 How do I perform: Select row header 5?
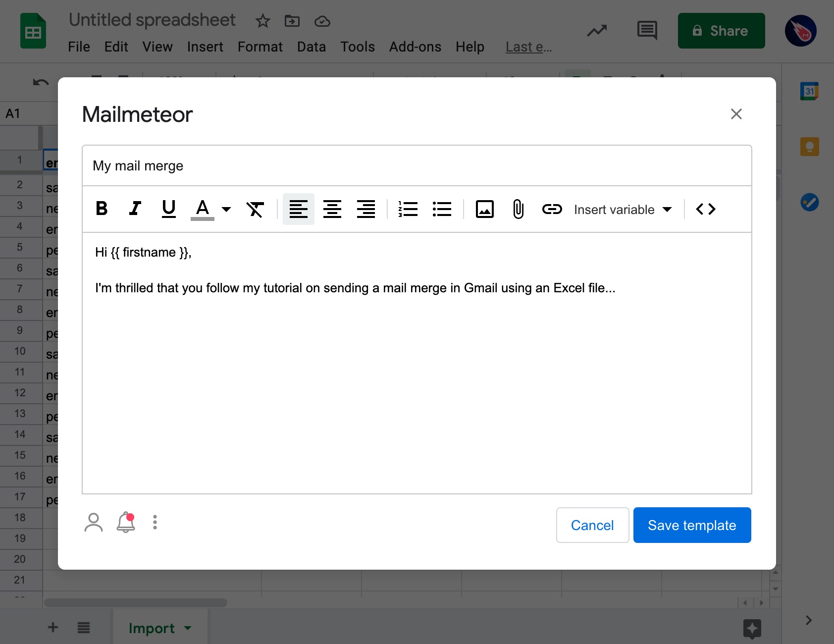click(20, 247)
